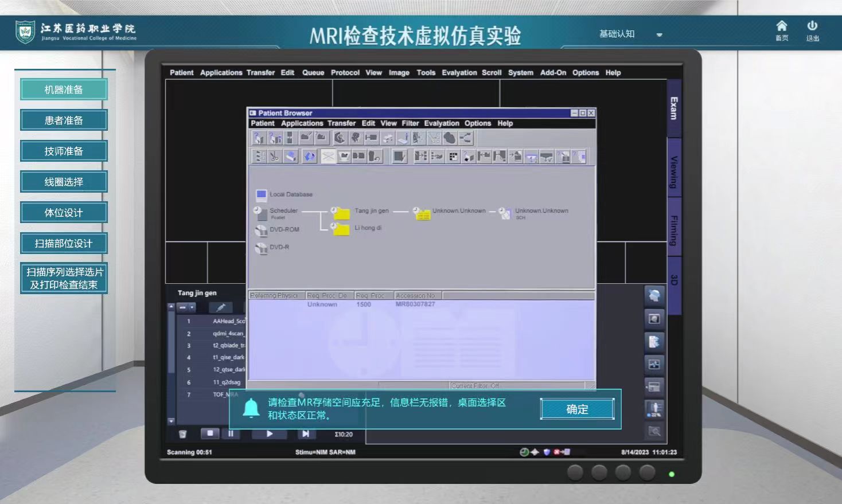Click the trash can icon below sequence list
The height and width of the screenshot is (504, 842).
click(182, 434)
